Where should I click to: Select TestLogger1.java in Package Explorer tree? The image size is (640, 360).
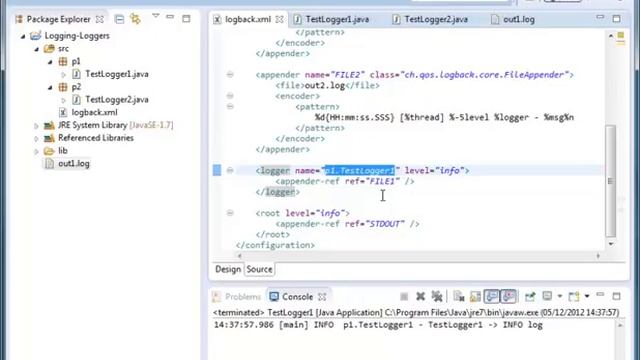(x=117, y=74)
